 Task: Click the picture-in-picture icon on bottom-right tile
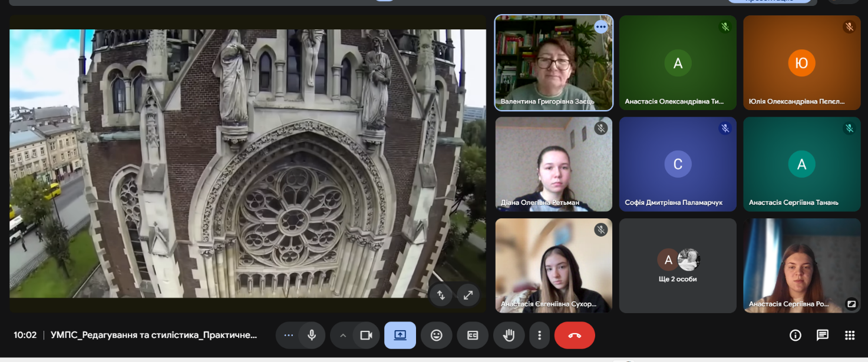pyautogui.click(x=851, y=304)
